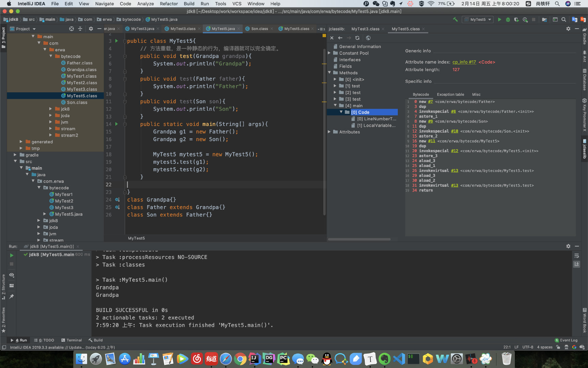Switch to MyTest3.class jclasslib tab
The image size is (588, 368).
tap(365, 29)
